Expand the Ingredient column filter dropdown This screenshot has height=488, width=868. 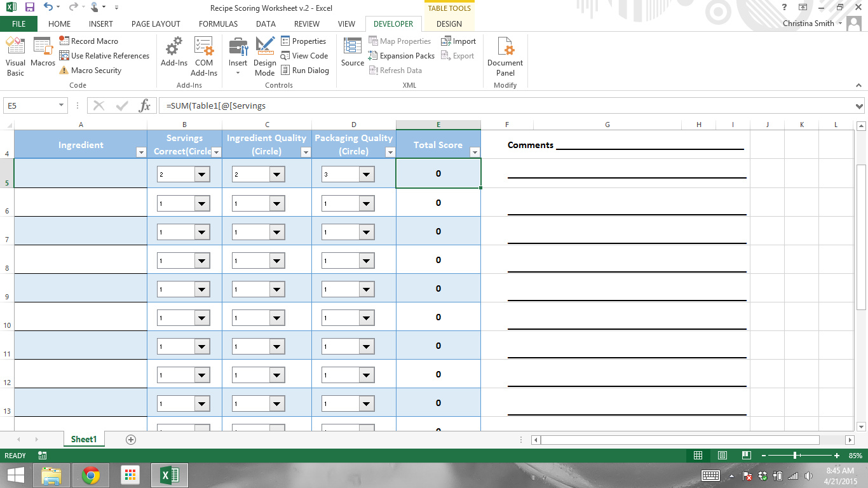tap(141, 152)
